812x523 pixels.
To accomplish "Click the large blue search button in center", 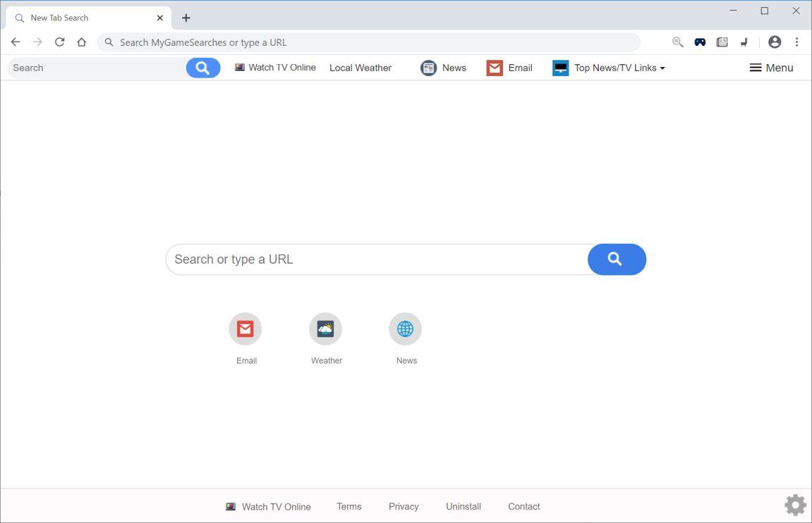I will click(x=617, y=259).
